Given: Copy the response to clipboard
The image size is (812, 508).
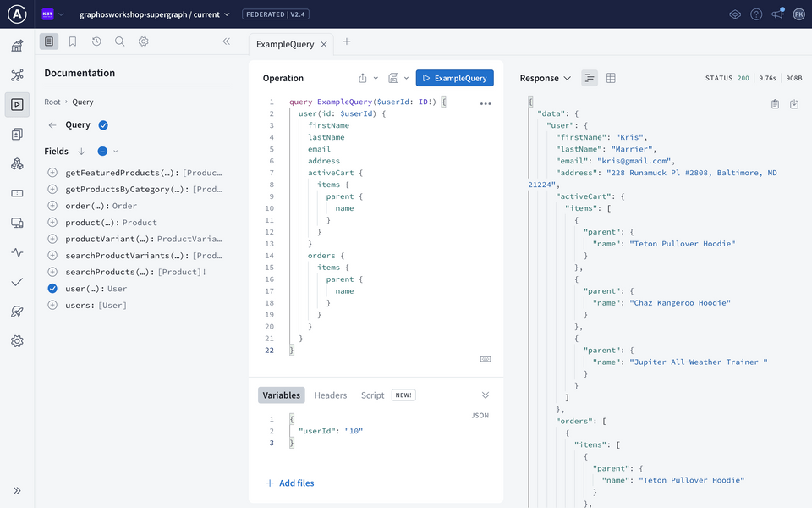Looking at the screenshot, I should click(776, 104).
